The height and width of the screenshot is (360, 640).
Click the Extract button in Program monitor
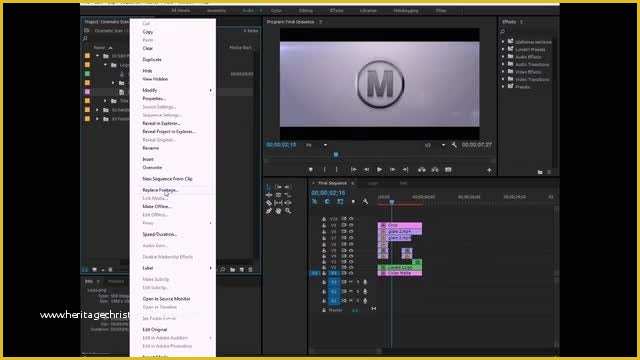[x=435, y=169]
